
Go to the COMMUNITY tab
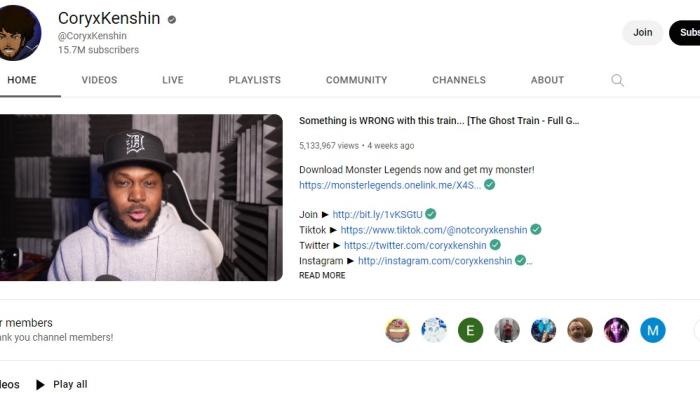(x=356, y=80)
